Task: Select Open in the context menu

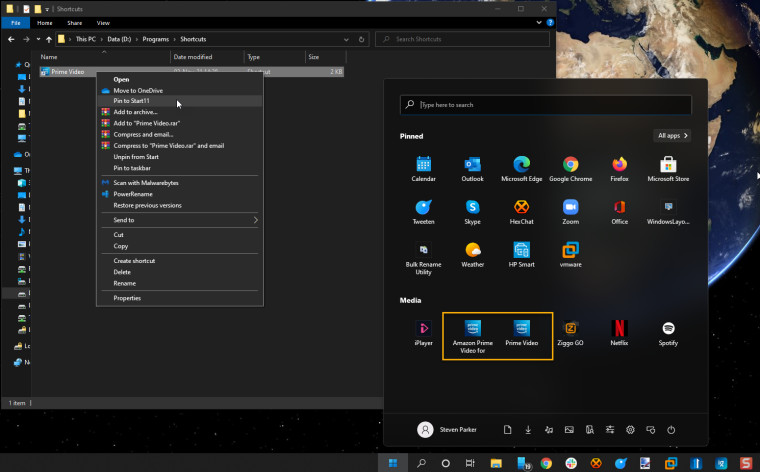Action: click(180, 79)
